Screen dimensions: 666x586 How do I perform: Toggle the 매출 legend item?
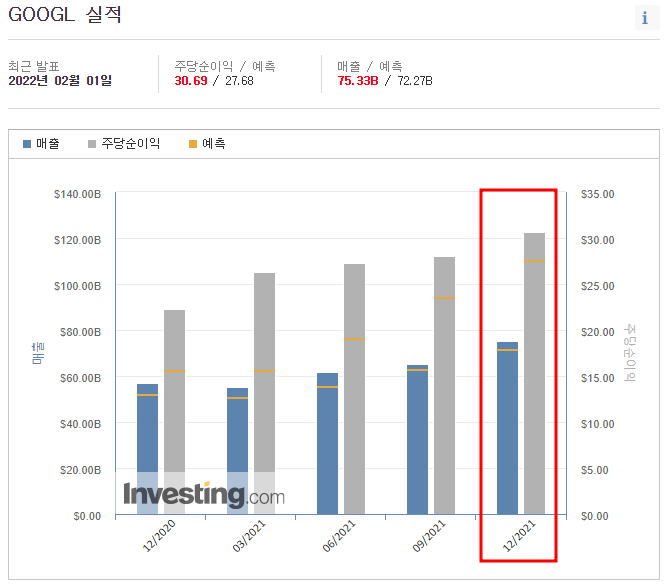(x=41, y=144)
